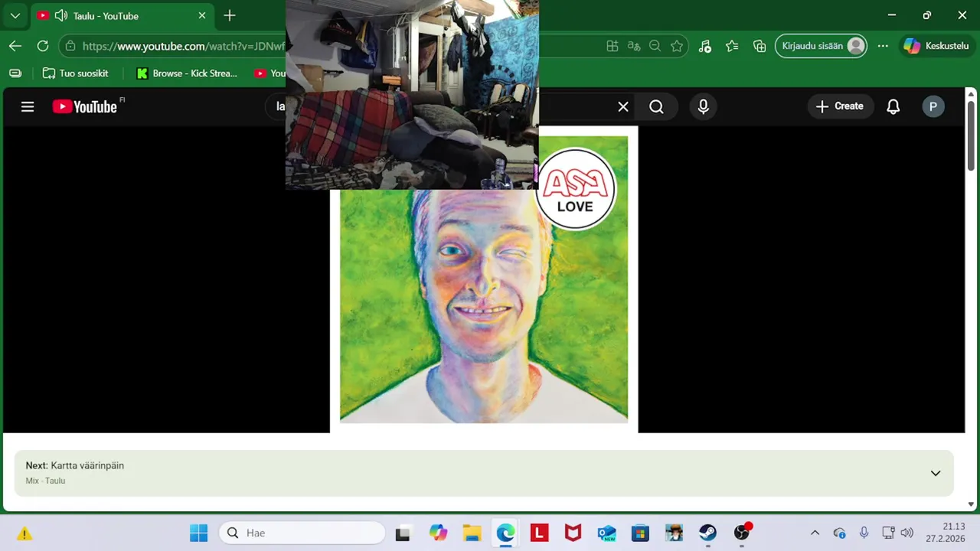
Task: Click the YouTube Create button
Action: (x=840, y=107)
